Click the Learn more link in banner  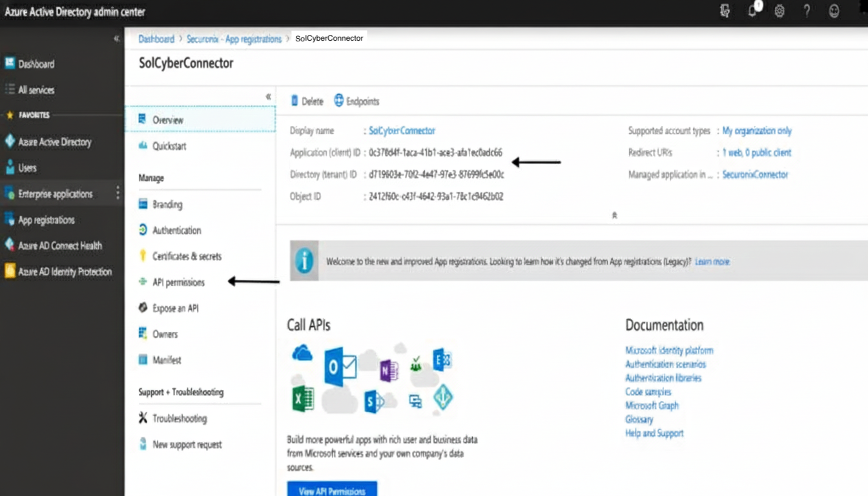coord(712,262)
